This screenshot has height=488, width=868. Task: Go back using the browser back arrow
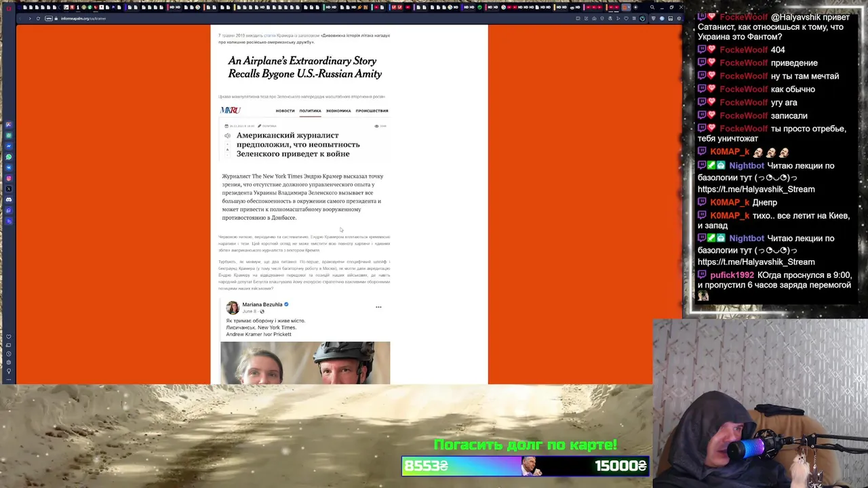point(20,18)
